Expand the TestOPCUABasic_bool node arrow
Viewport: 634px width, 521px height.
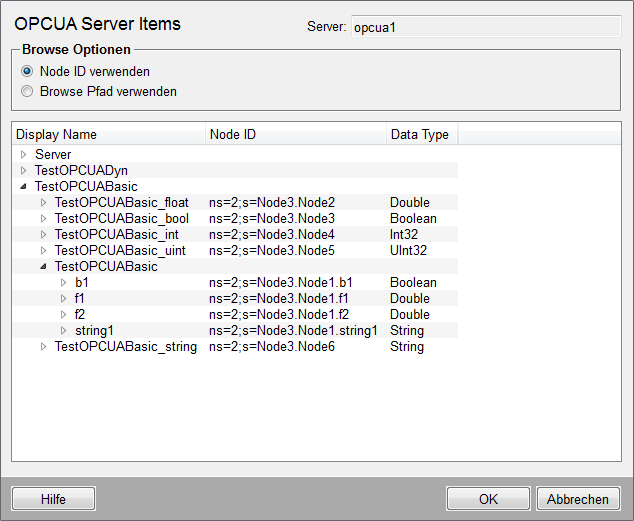(44, 219)
